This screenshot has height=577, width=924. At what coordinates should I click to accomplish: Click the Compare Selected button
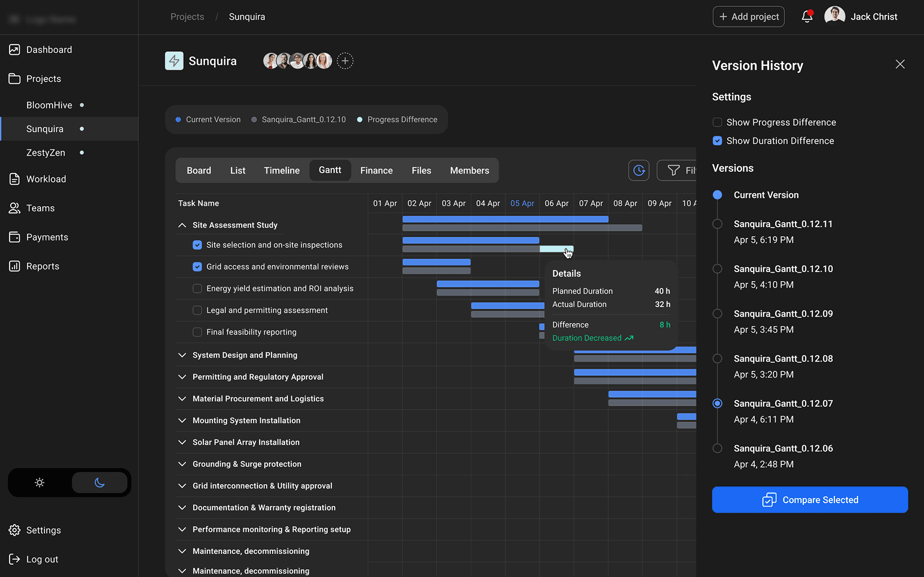pyautogui.click(x=810, y=500)
